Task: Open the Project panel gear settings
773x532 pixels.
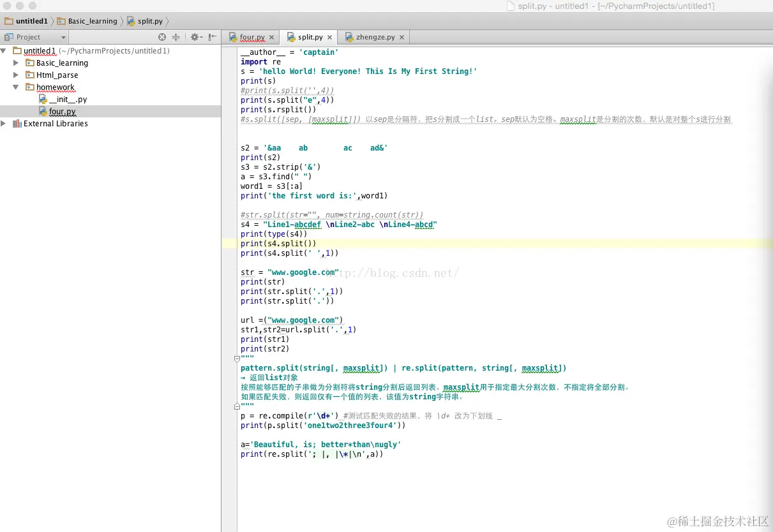Action: [196, 37]
